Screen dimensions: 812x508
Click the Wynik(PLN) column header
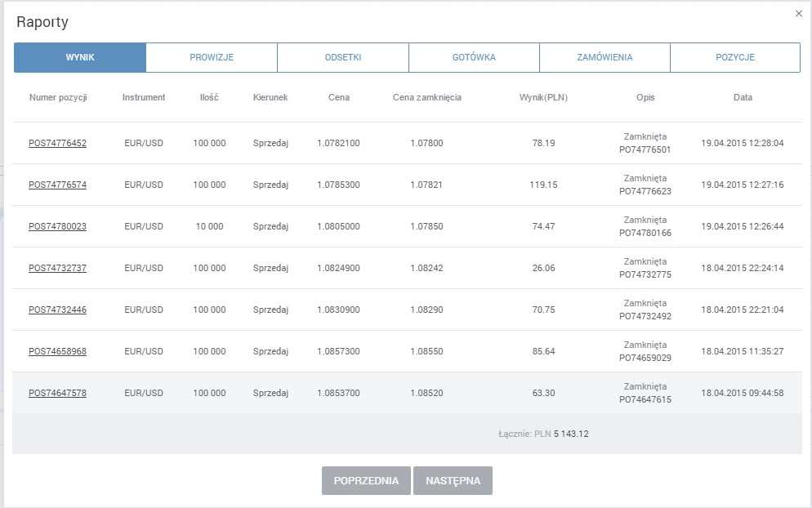coord(543,97)
